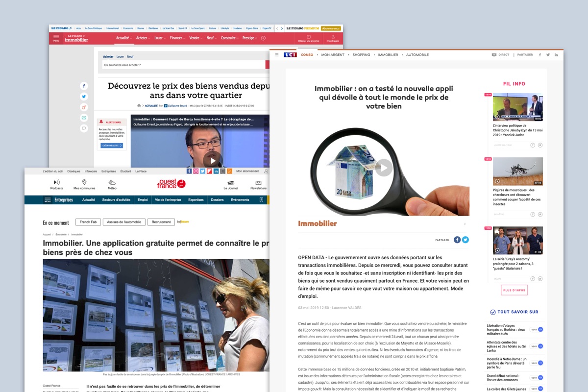This screenshot has width=588, height=392.
Task: Click the Facebook share icon on Figaro sidebar
Action: pos(84,86)
